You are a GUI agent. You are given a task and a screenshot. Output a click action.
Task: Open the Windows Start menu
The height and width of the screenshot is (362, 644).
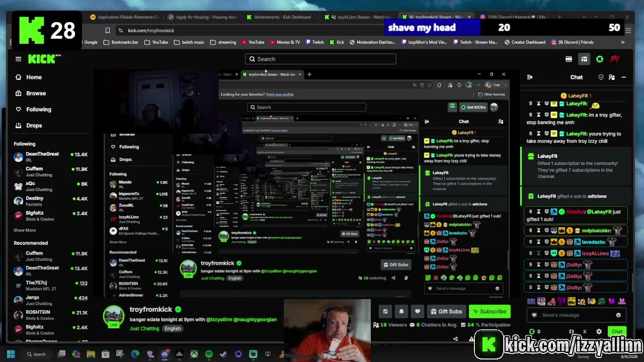[x=11, y=354]
